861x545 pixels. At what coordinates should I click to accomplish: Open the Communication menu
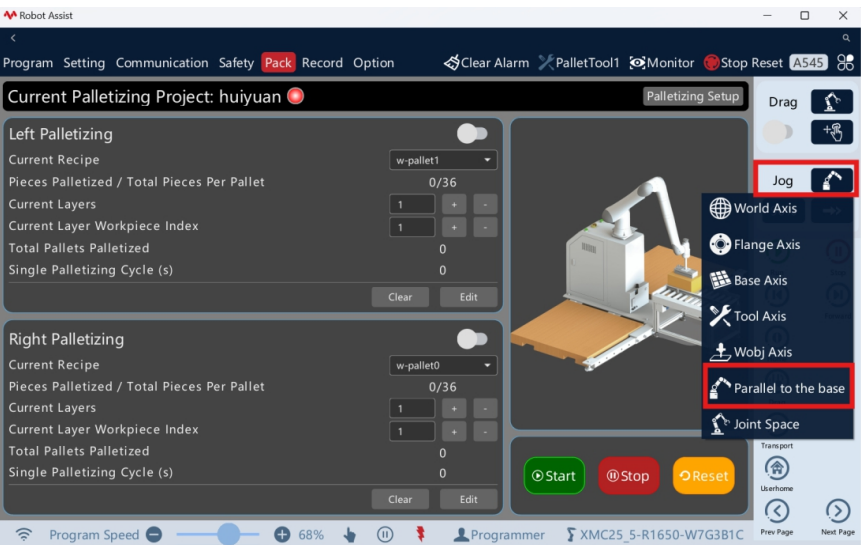(x=162, y=63)
